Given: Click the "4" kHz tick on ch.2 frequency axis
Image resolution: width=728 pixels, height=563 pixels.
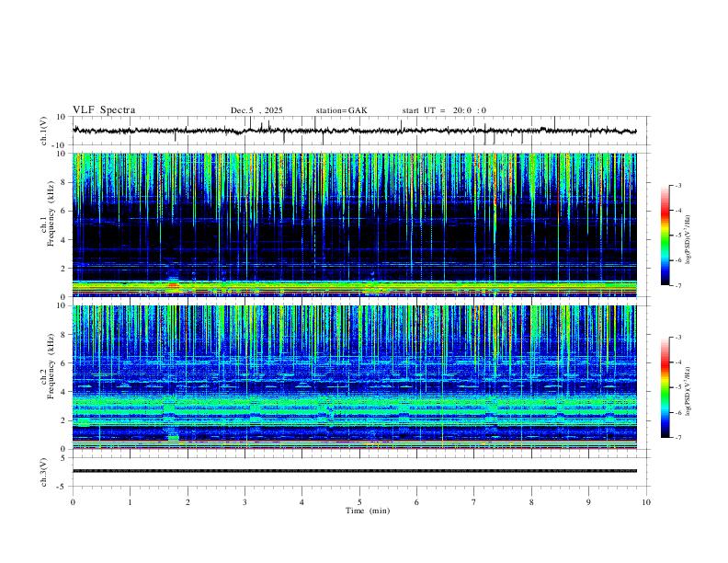Looking at the screenshot, I should tap(63, 392).
